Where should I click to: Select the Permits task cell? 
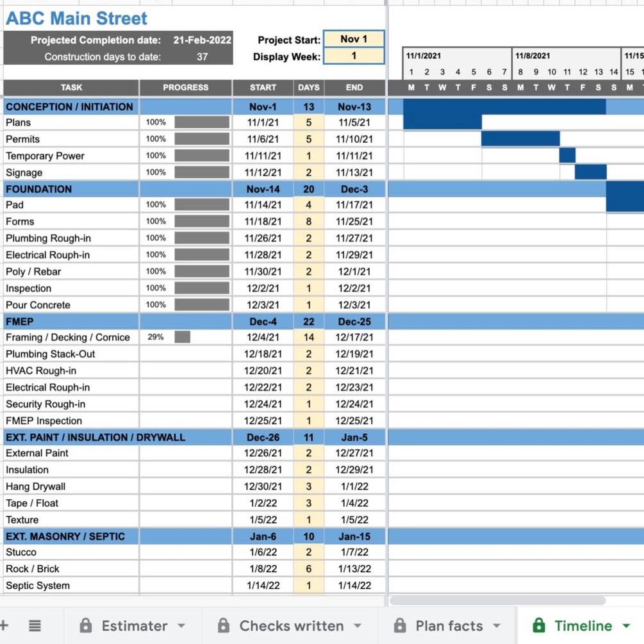71,139
